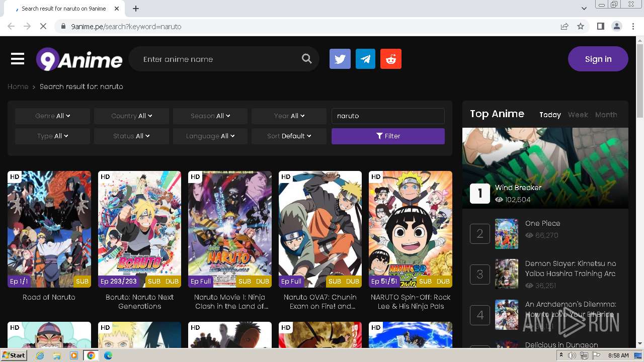Expand the Year All dropdown
644x362 pixels.
tap(289, 116)
